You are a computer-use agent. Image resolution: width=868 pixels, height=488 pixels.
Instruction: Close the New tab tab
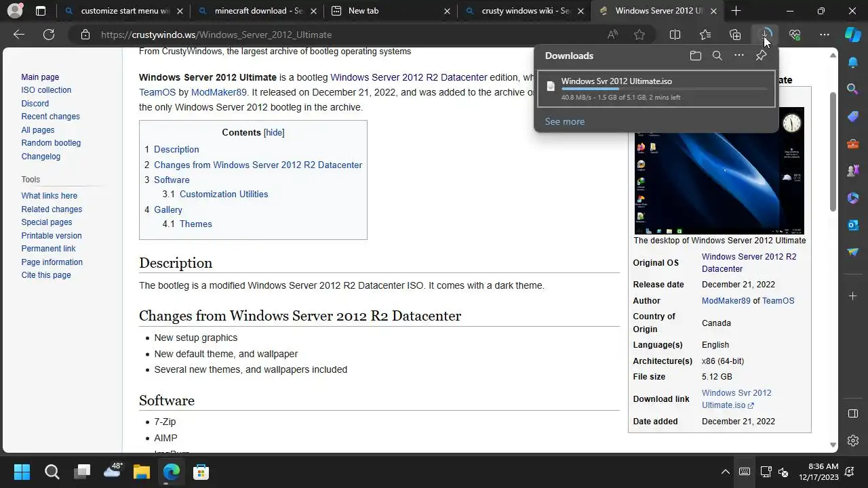pyautogui.click(x=447, y=11)
